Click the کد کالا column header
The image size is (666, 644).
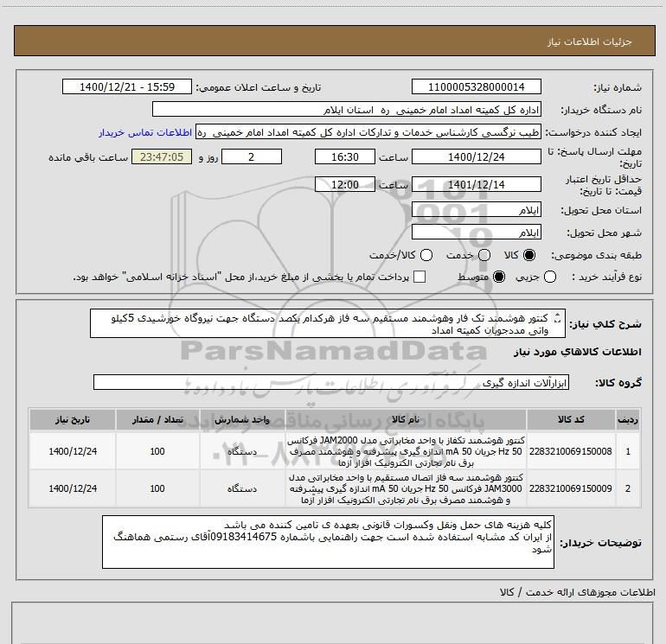[571, 420]
